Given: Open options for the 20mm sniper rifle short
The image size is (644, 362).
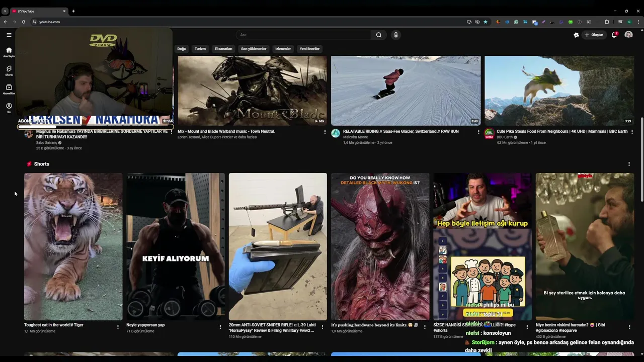Looking at the screenshot, I should click(x=323, y=327).
